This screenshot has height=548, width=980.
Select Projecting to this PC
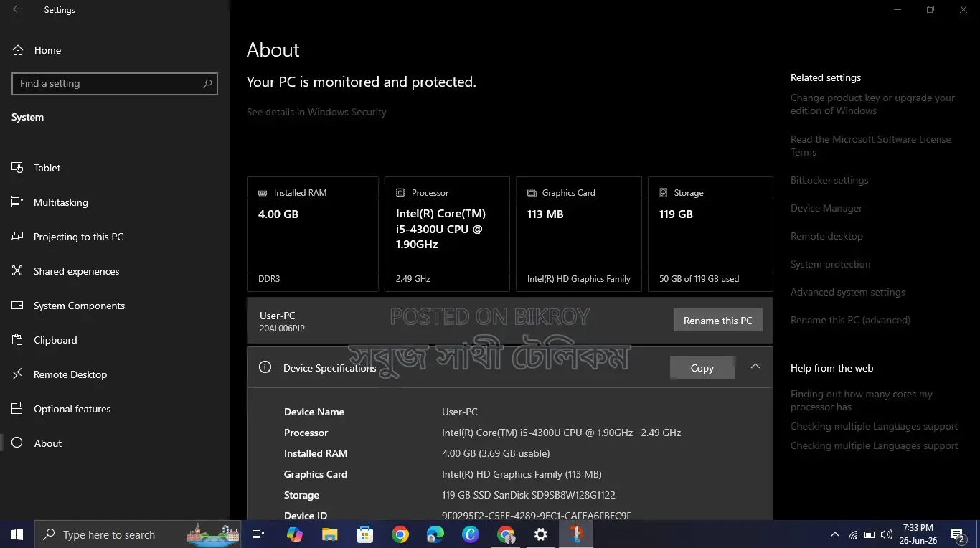coord(115,237)
